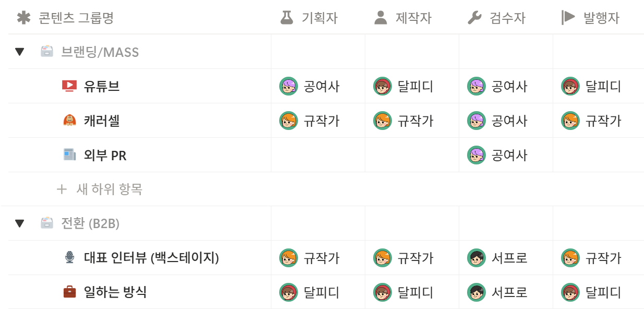Screen dimensions: 644x309
Task: Click the briefcase icon beside 일하는 방식
Action: pos(69,292)
